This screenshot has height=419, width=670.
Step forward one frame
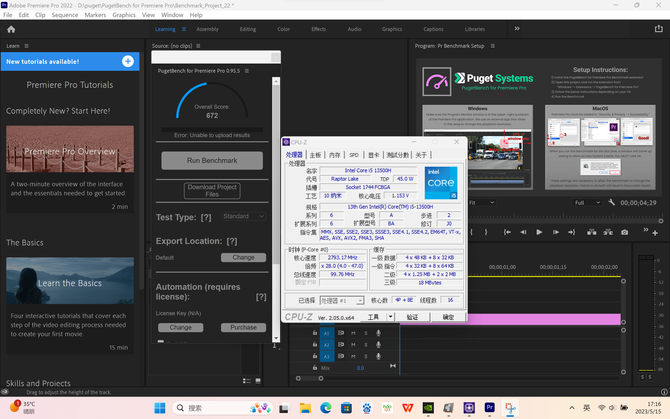point(555,232)
